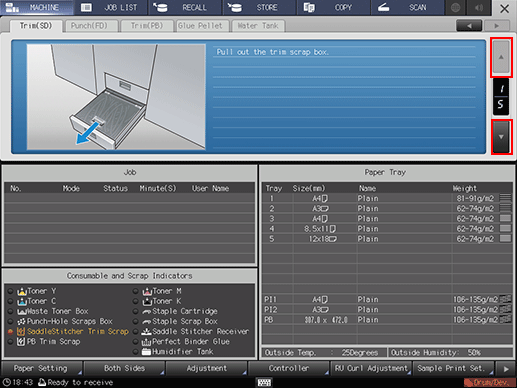
Task: Expand more function buttons with right arrow
Action: (506, 369)
